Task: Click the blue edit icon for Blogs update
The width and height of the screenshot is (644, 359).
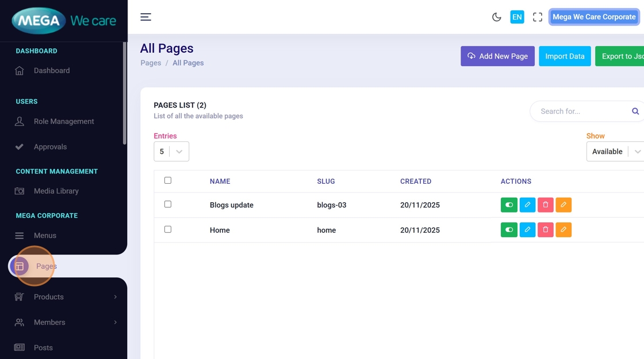Action: click(527, 205)
